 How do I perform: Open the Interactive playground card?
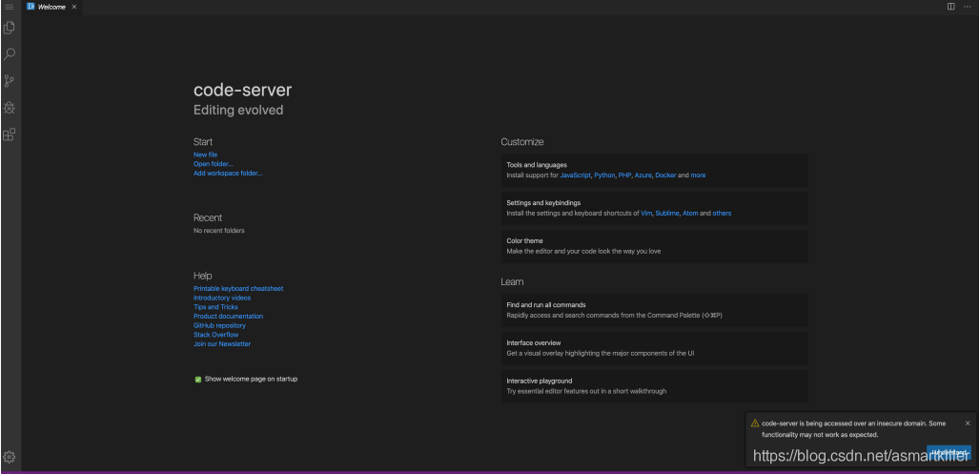point(654,386)
